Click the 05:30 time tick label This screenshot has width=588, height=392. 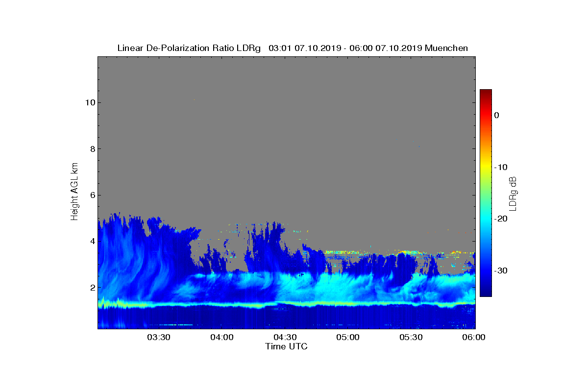pos(411,337)
